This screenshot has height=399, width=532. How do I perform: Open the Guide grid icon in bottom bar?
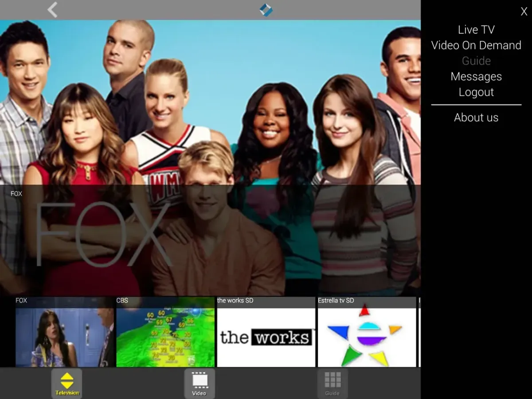click(x=332, y=383)
